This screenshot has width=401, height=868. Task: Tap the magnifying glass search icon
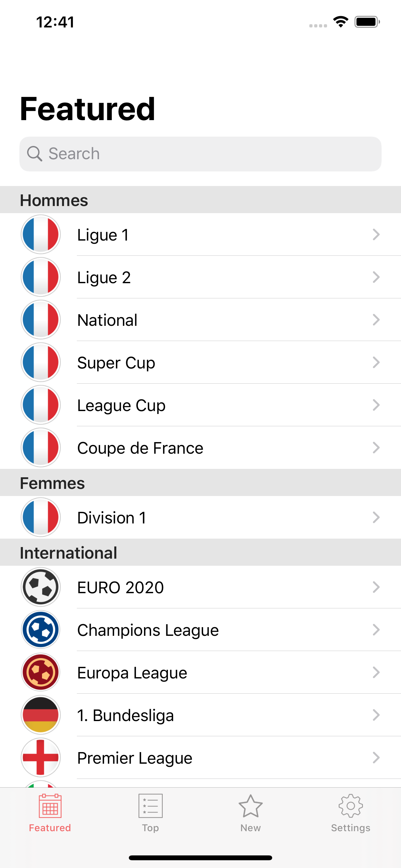[34, 154]
